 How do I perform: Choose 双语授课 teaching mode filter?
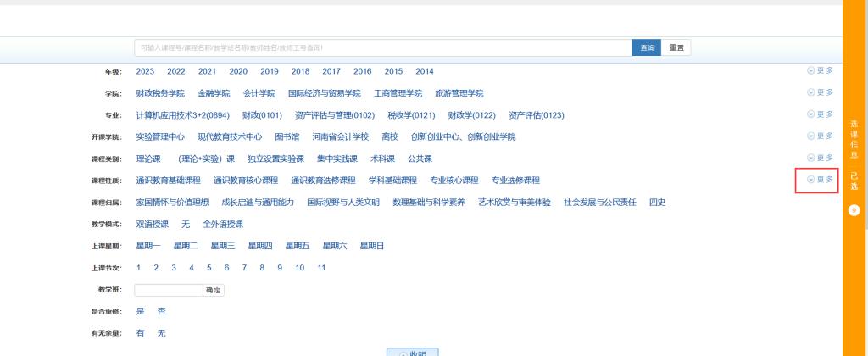tap(153, 224)
